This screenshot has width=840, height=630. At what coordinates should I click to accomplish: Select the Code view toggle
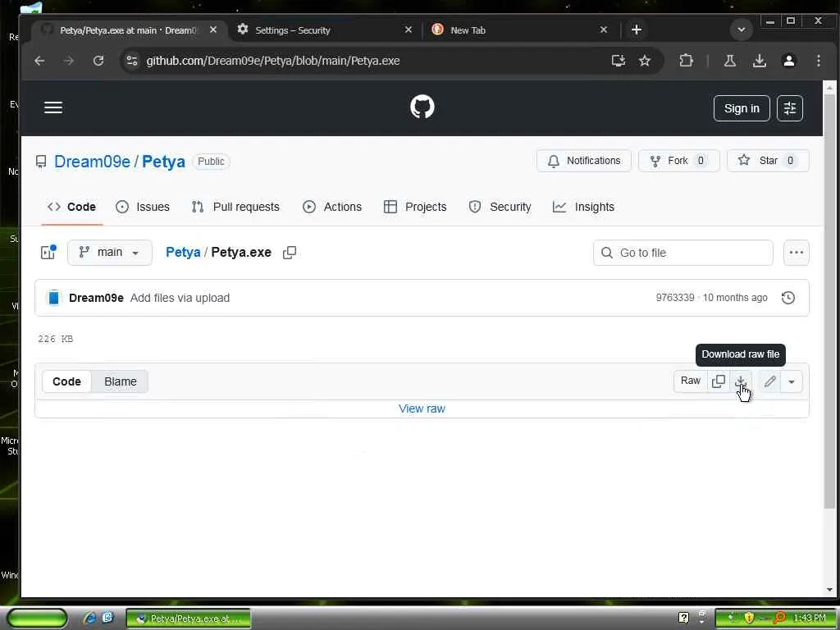click(66, 381)
